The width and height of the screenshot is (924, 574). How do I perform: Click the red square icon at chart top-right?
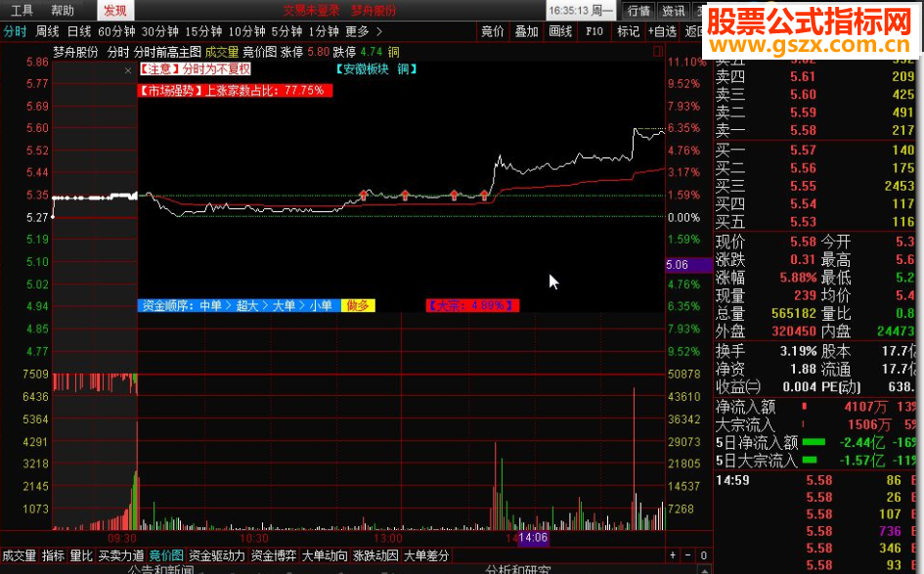pos(658,52)
